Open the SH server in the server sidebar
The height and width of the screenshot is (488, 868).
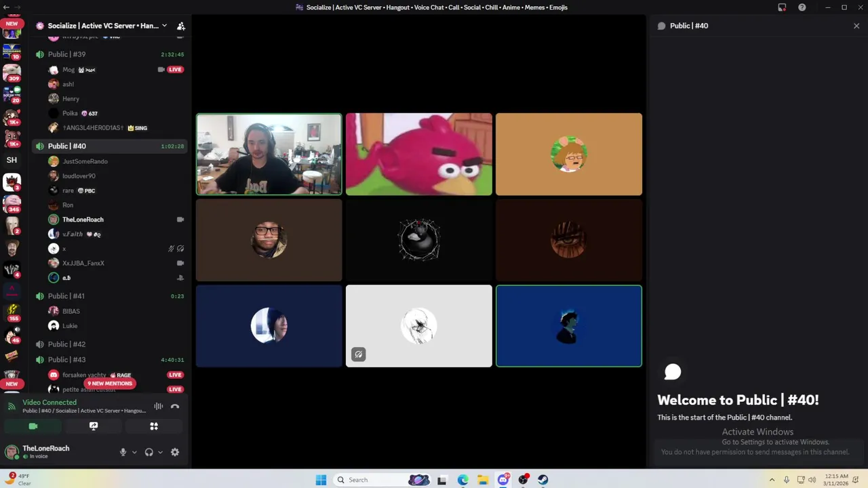(x=12, y=160)
